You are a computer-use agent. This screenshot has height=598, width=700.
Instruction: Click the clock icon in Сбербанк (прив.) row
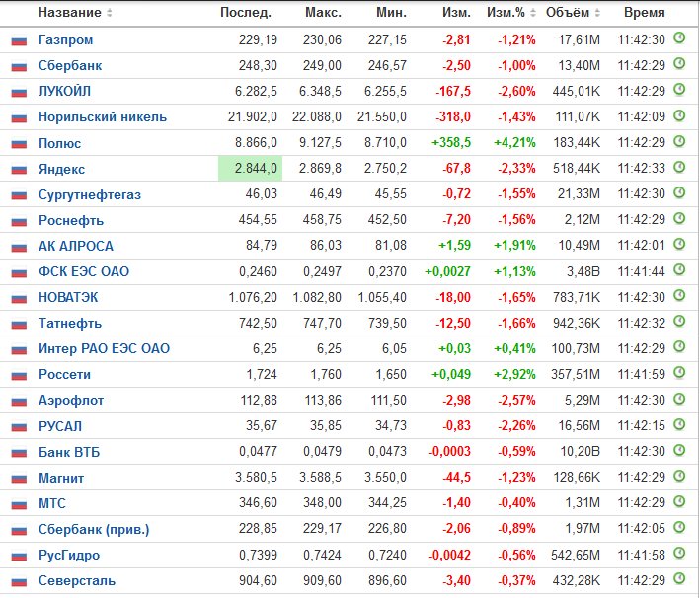(679, 527)
